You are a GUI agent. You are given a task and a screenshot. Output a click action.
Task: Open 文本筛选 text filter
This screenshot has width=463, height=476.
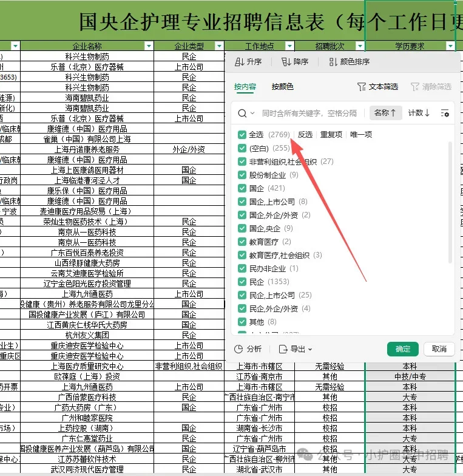(377, 87)
